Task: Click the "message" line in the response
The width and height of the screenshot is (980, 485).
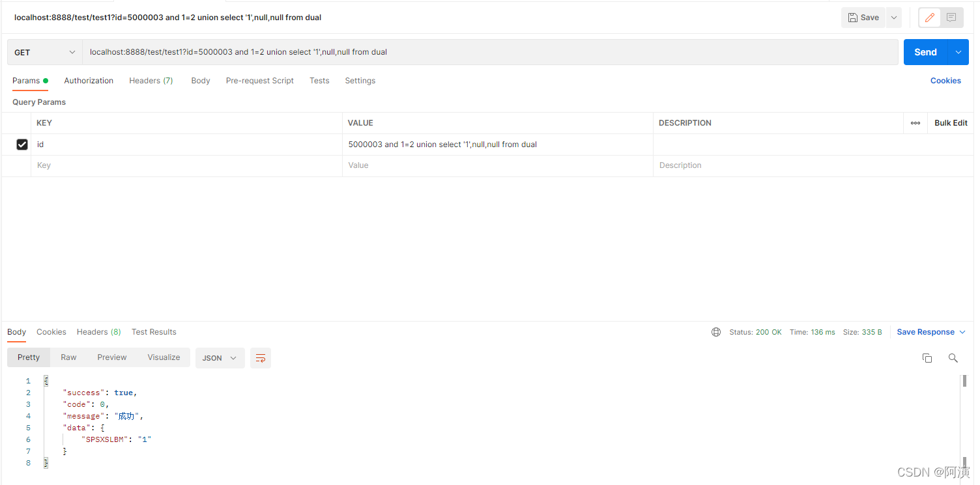Action: 102,416
